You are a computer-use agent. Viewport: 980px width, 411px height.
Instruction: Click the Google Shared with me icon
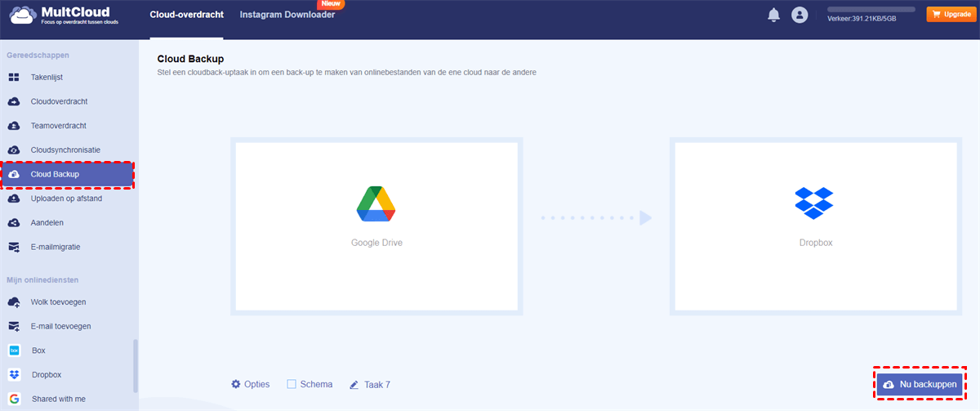pos(14,400)
